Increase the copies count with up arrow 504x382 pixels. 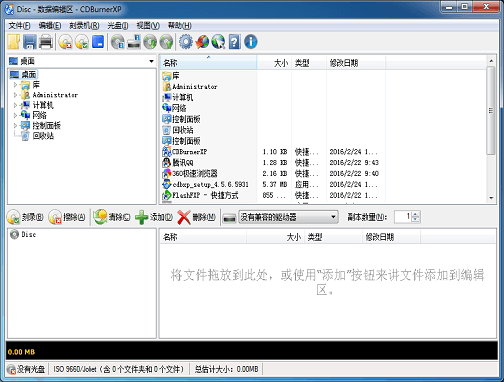[415, 214]
